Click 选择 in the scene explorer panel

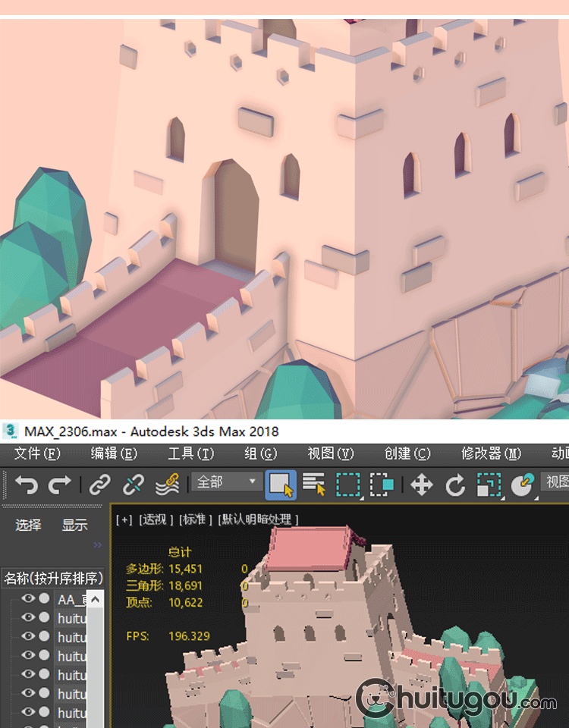(x=28, y=525)
